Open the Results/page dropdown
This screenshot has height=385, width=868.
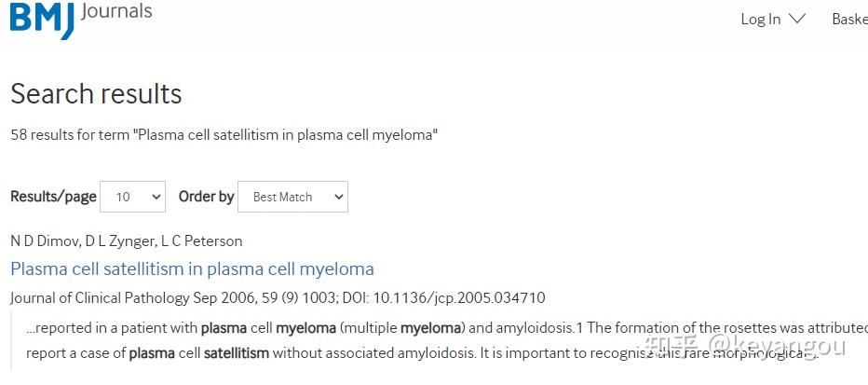point(132,197)
